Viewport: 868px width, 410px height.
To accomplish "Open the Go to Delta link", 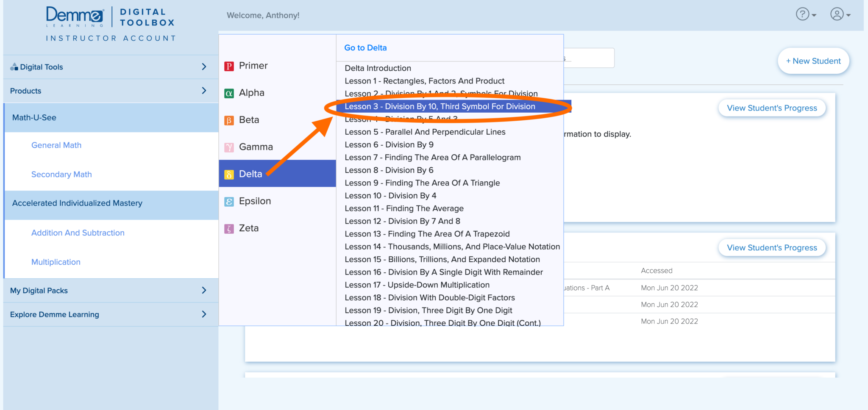I will (365, 48).
